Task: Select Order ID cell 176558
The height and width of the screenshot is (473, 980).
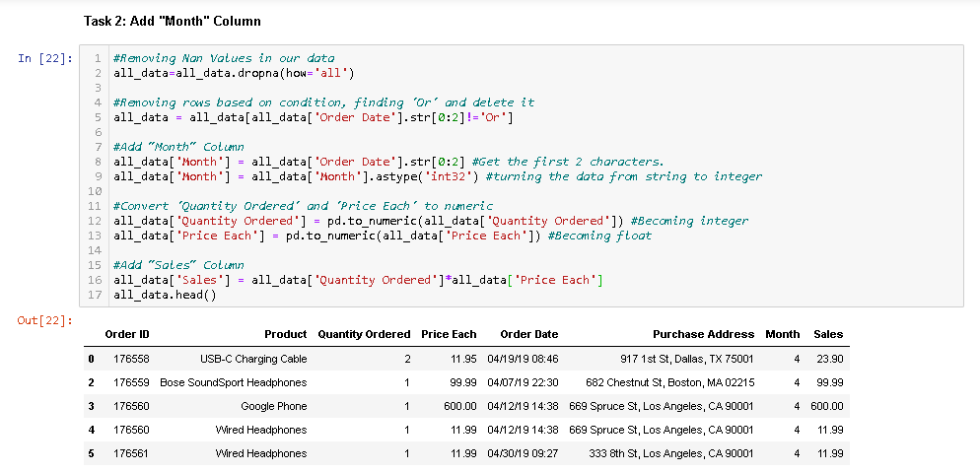Action: tap(132, 359)
